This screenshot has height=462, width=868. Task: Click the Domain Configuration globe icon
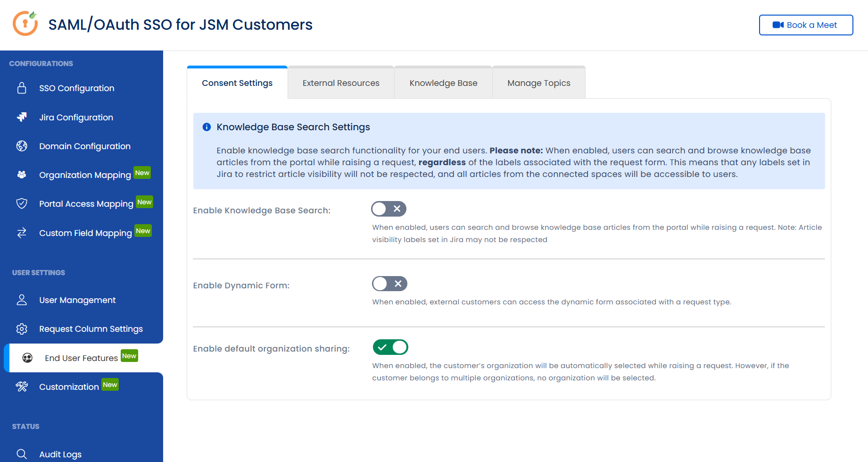[x=22, y=146]
